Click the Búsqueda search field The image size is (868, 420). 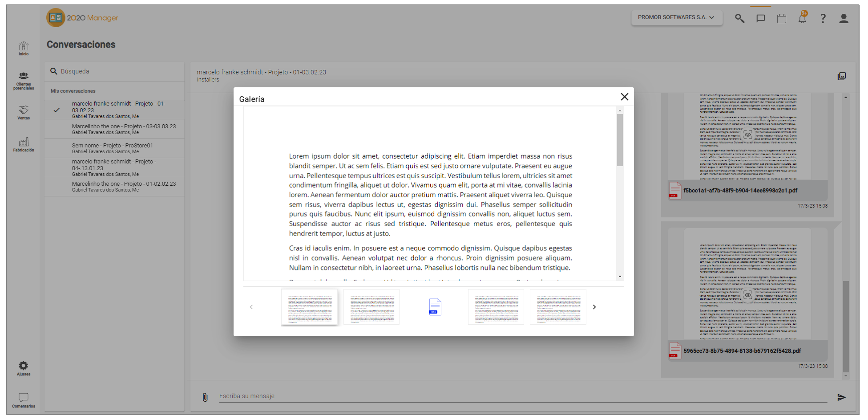115,71
